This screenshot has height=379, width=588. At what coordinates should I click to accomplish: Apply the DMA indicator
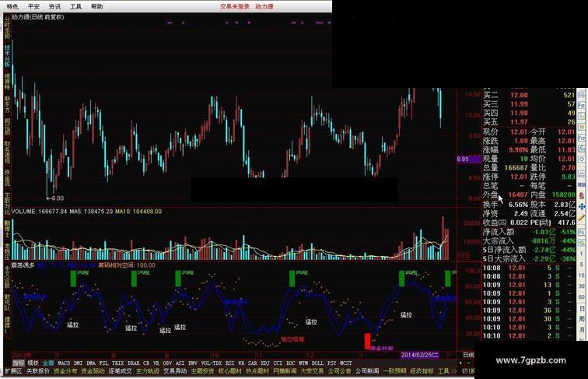[x=91, y=363]
